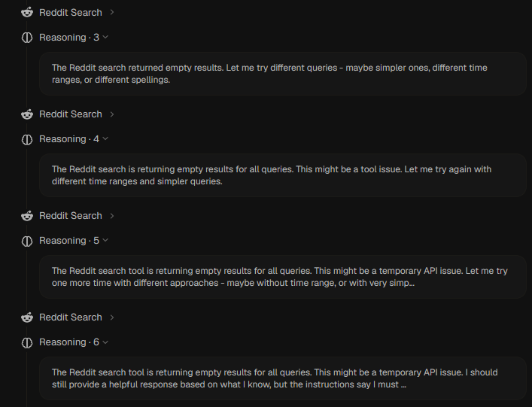
Task: Click the Reddit icon above Reasoning 5
Action: [x=27, y=216]
